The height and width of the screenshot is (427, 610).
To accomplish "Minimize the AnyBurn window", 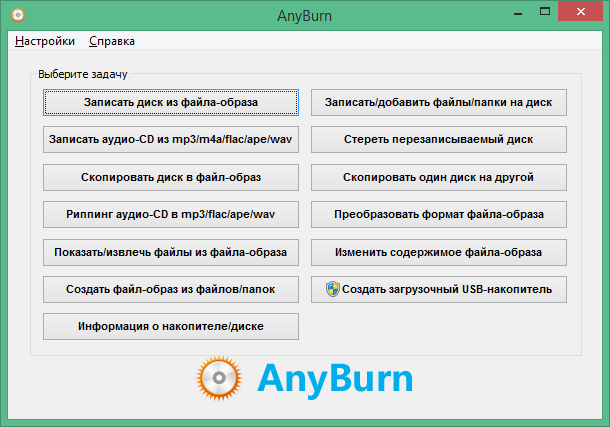I will (518, 12).
